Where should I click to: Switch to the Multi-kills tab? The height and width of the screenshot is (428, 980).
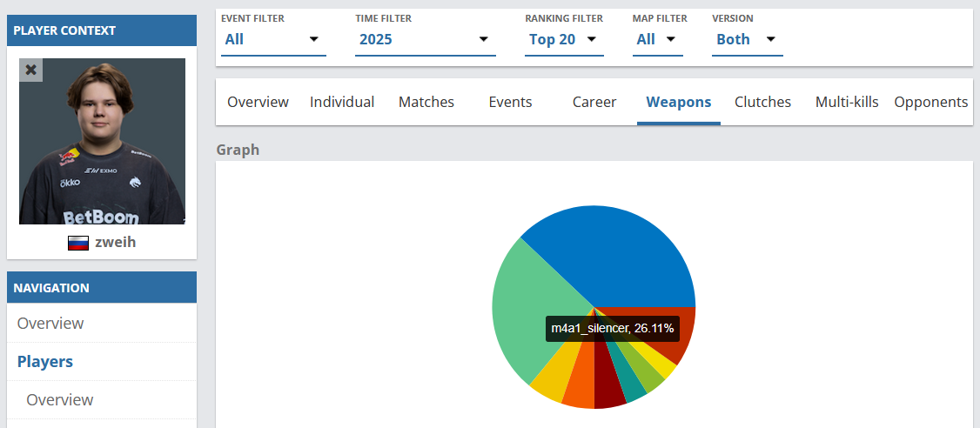coord(847,102)
